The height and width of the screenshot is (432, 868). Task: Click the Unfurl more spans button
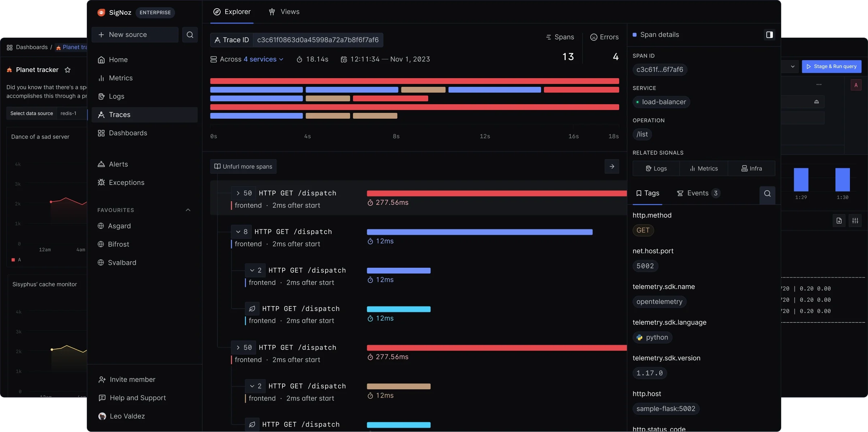243,166
